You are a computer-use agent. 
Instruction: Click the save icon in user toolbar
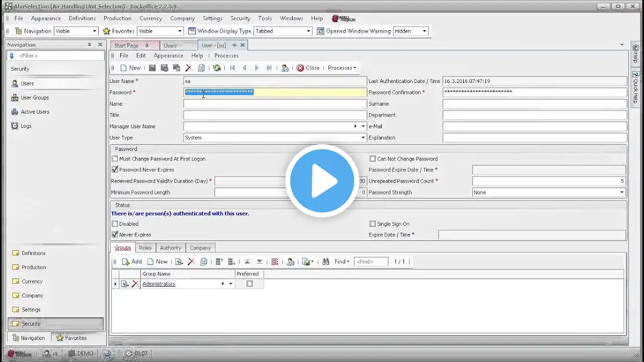point(152,68)
